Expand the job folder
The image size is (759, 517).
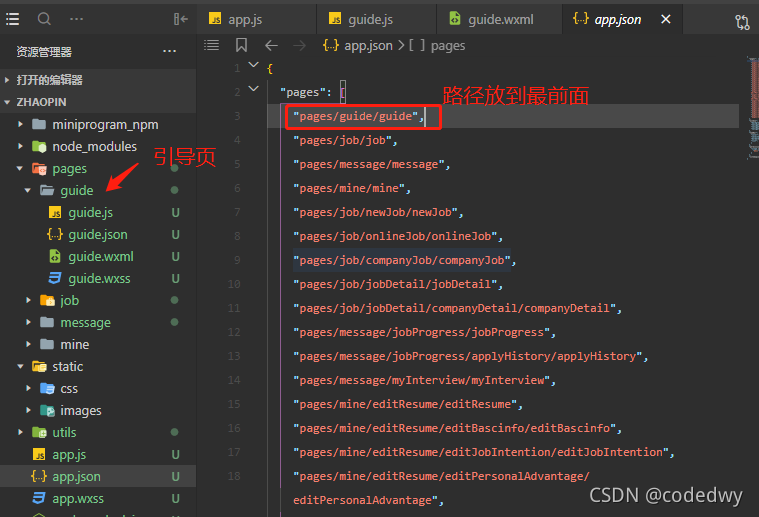pos(28,300)
